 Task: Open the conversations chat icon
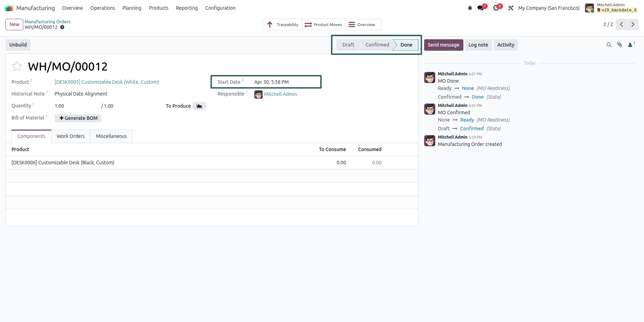[481, 8]
